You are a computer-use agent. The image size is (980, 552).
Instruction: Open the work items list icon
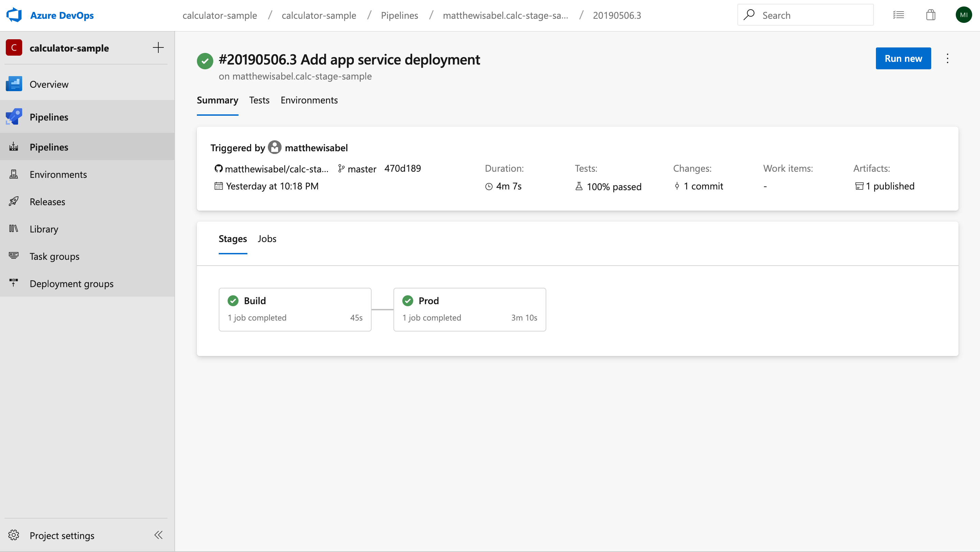pos(898,15)
